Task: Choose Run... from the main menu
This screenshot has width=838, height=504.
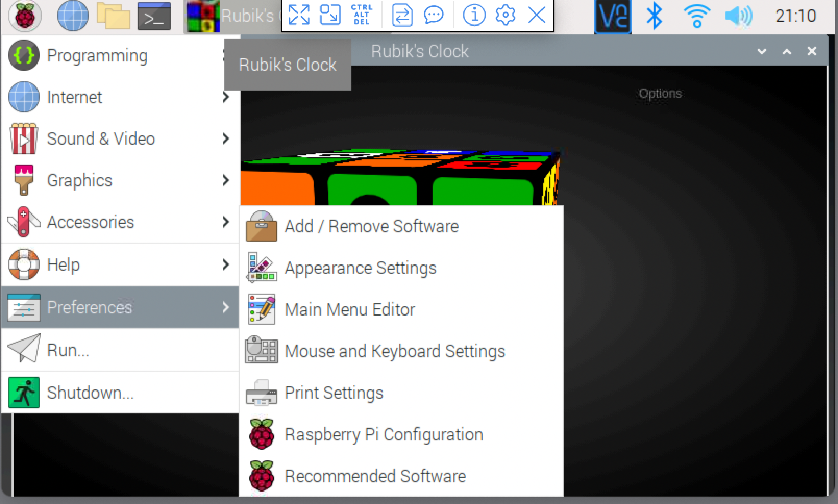Action: [x=120, y=350]
